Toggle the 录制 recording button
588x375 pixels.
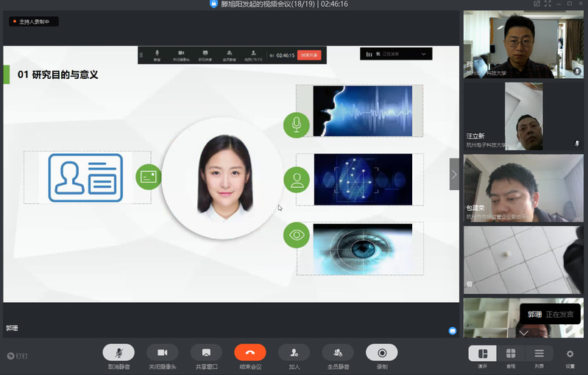click(x=381, y=352)
